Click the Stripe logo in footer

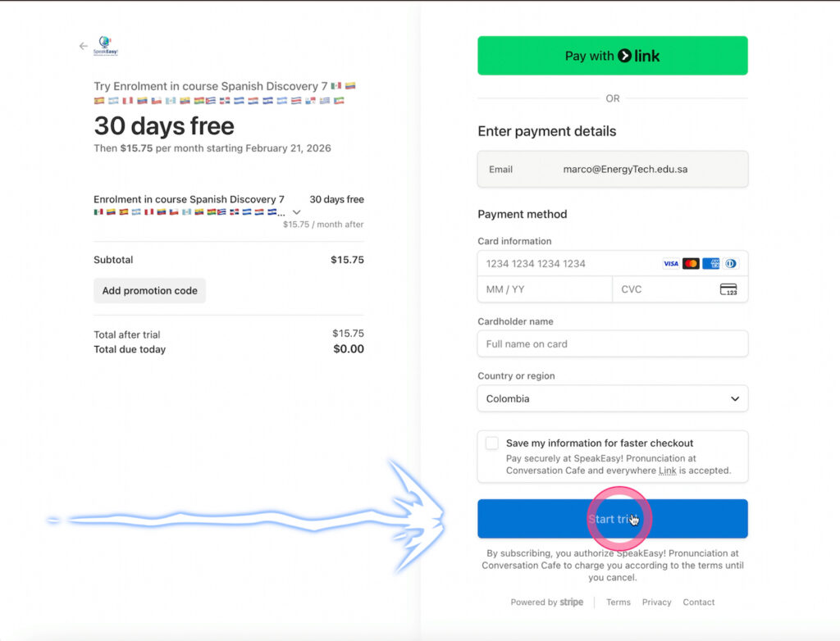(572, 602)
